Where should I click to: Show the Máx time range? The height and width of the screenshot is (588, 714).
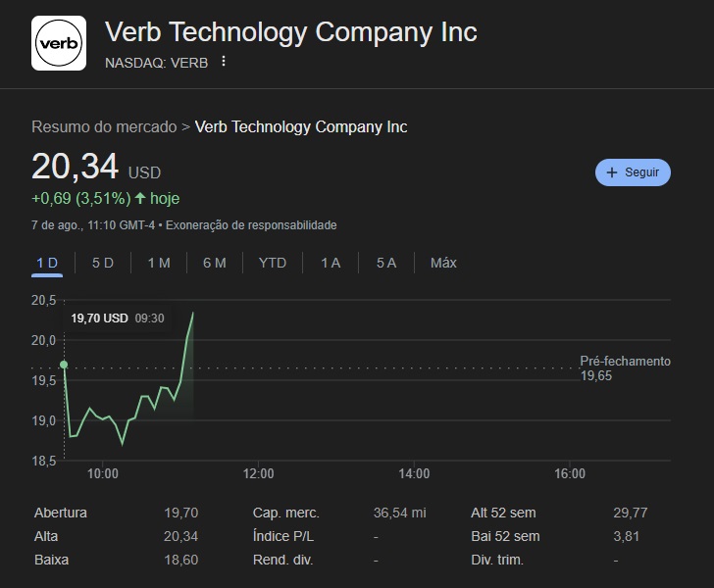[x=443, y=263]
